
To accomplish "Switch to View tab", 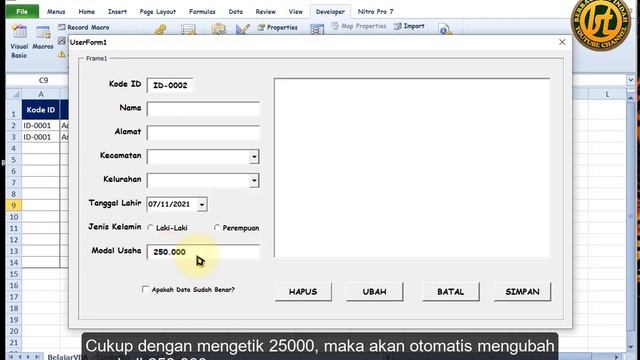I will coord(296,11).
